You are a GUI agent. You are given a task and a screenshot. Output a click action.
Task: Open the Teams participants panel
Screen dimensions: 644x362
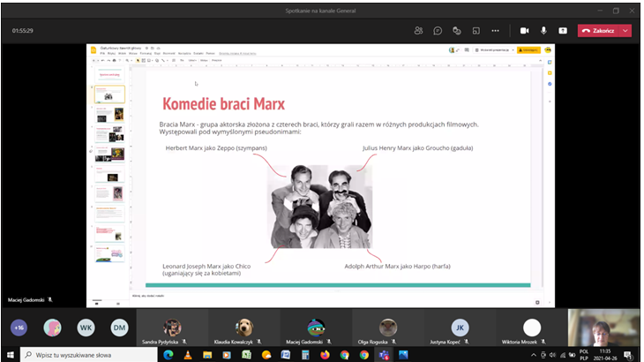418,30
